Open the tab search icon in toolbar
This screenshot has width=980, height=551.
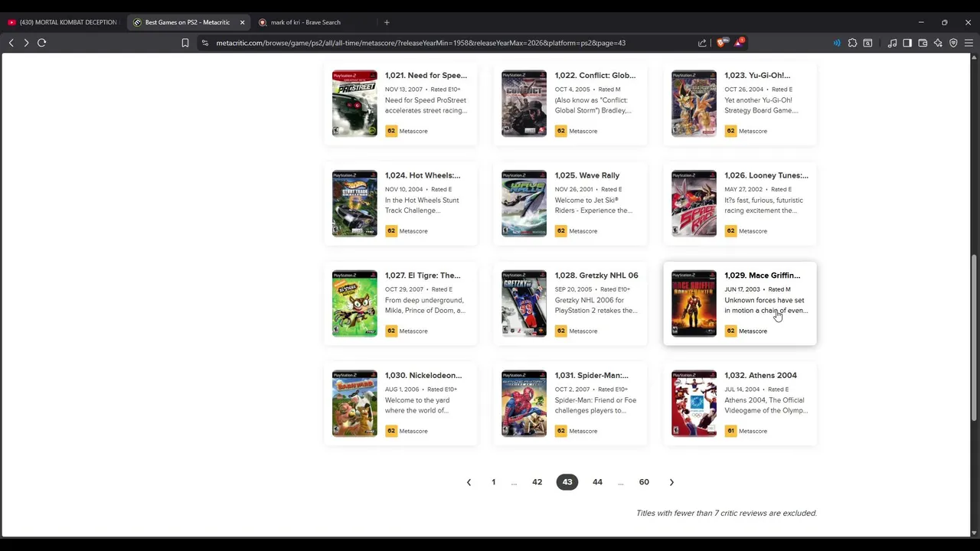pos(867,43)
